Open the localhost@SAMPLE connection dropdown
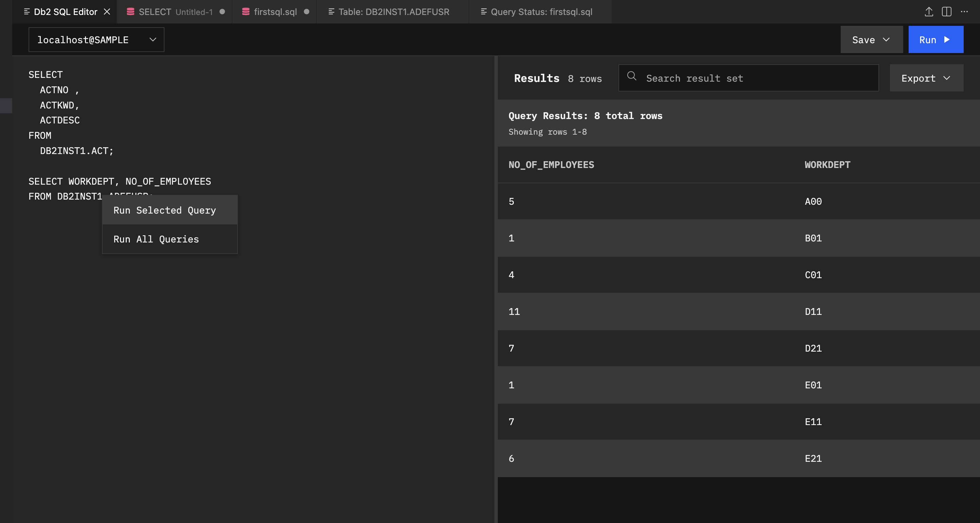980x523 pixels. (x=96, y=39)
